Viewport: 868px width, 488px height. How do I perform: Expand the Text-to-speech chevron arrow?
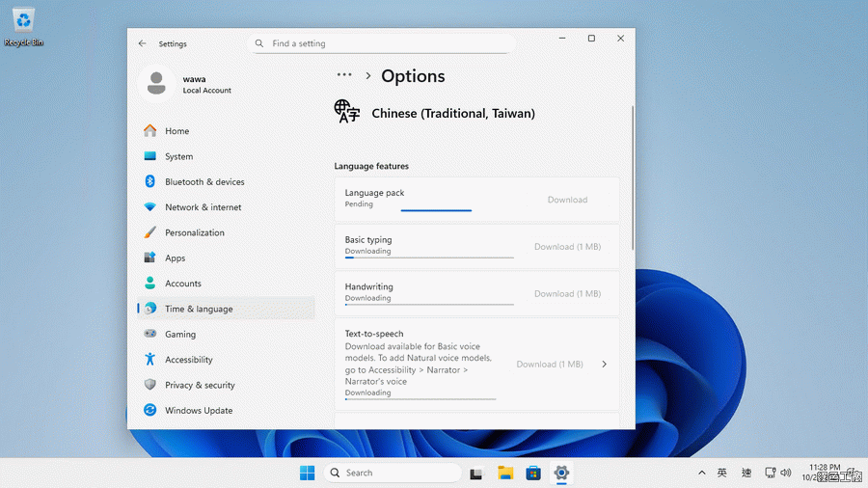pyautogui.click(x=605, y=365)
